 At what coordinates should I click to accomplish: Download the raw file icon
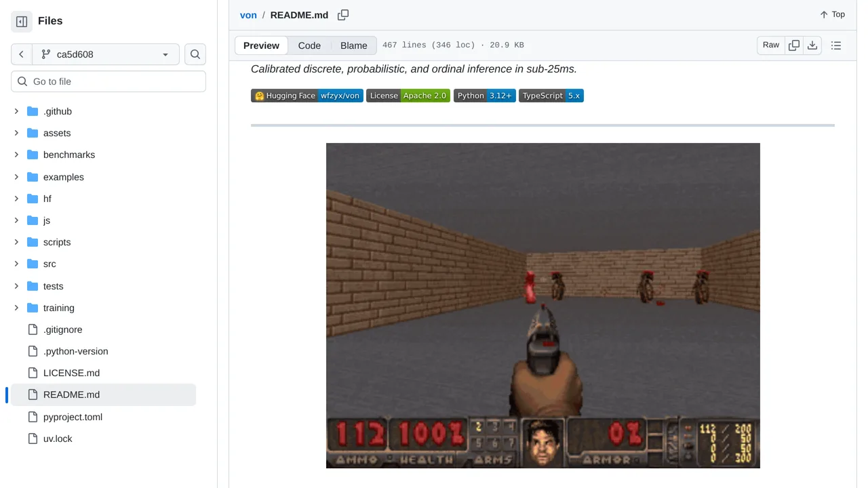tap(812, 45)
